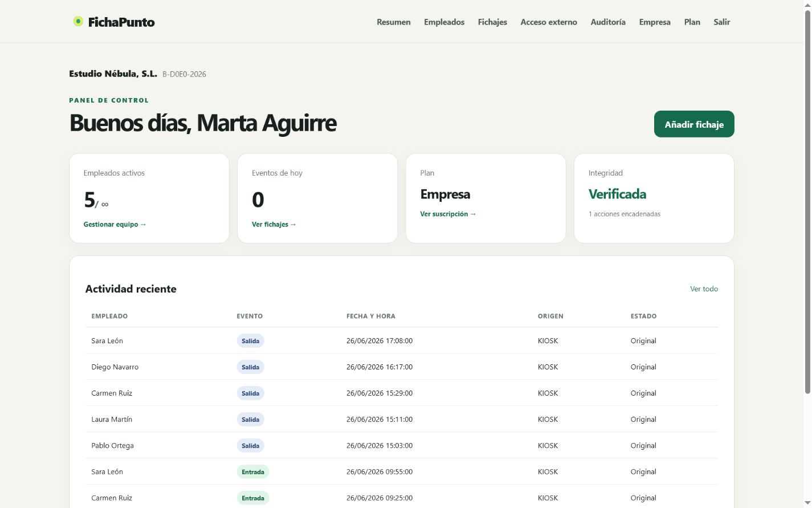Viewport: 812px width, 508px height.
Task: Click the Salida badge for Pablo Ortega
Action: pos(250,446)
